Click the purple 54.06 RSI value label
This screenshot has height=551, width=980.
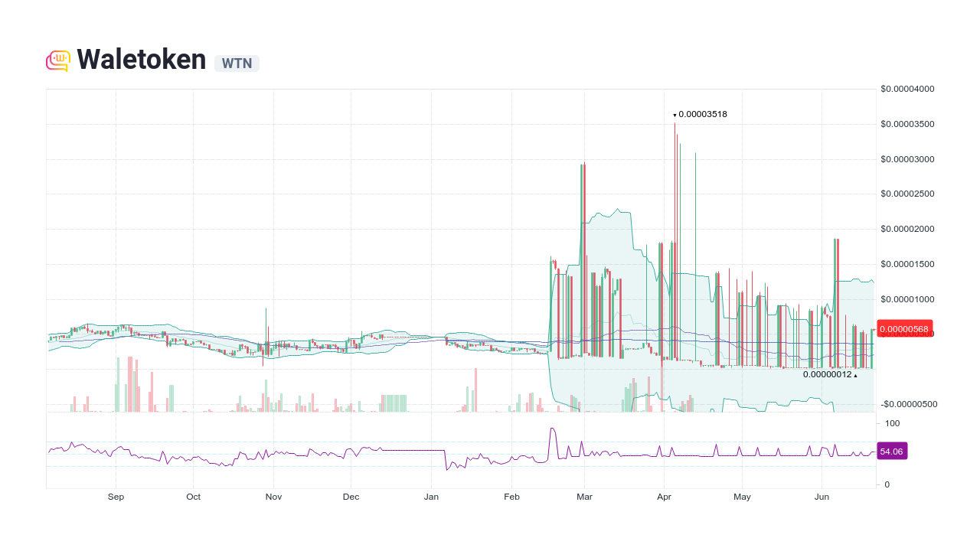click(891, 452)
